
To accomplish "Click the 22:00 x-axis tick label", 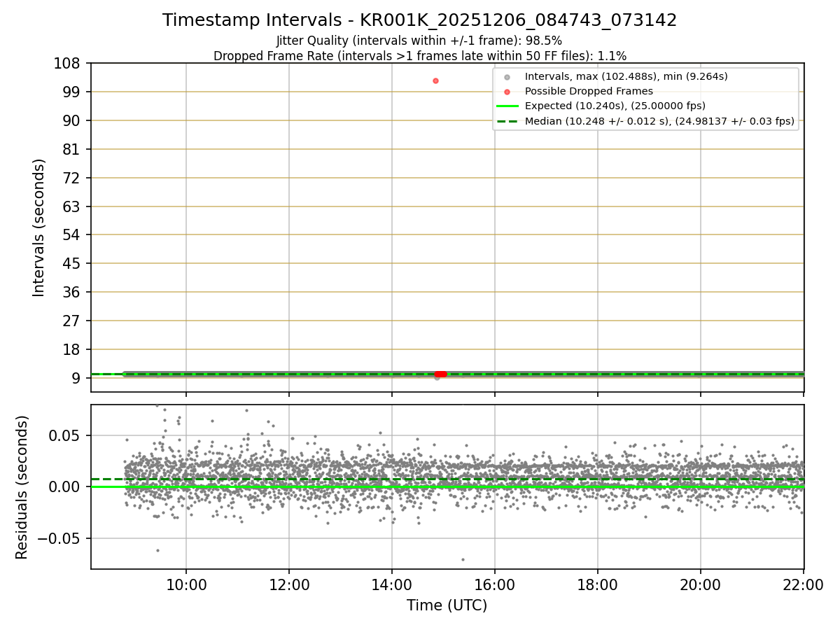I will 804,585.
